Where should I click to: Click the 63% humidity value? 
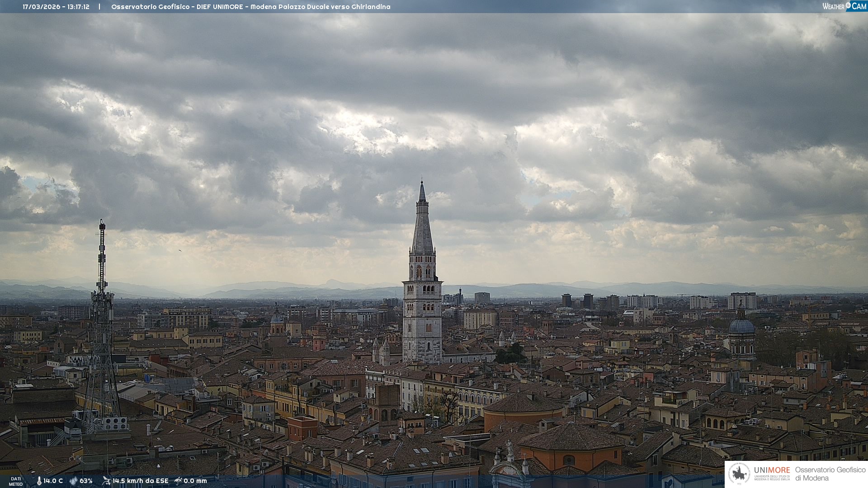[x=86, y=481]
